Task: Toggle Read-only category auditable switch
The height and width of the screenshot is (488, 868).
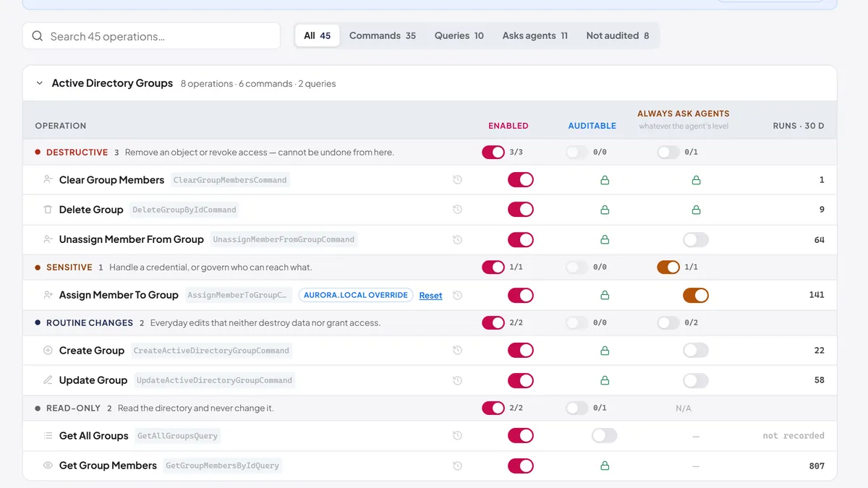Action: [x=577, y=408]
